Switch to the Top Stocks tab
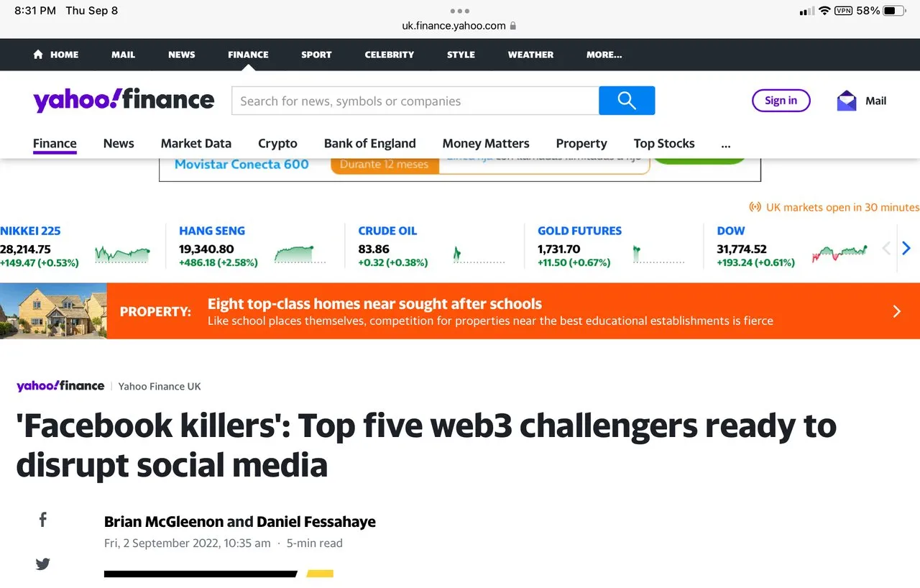The width and height of the screenshot is (920, 588). click(664, 143)
